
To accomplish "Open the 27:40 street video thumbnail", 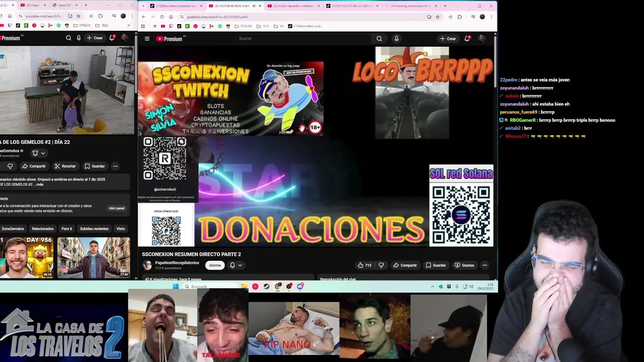I will click(x=94, y=257).
